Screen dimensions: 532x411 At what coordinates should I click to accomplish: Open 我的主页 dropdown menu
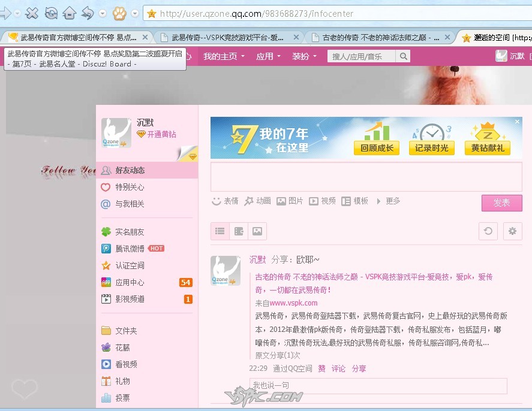tap(224, 56)
